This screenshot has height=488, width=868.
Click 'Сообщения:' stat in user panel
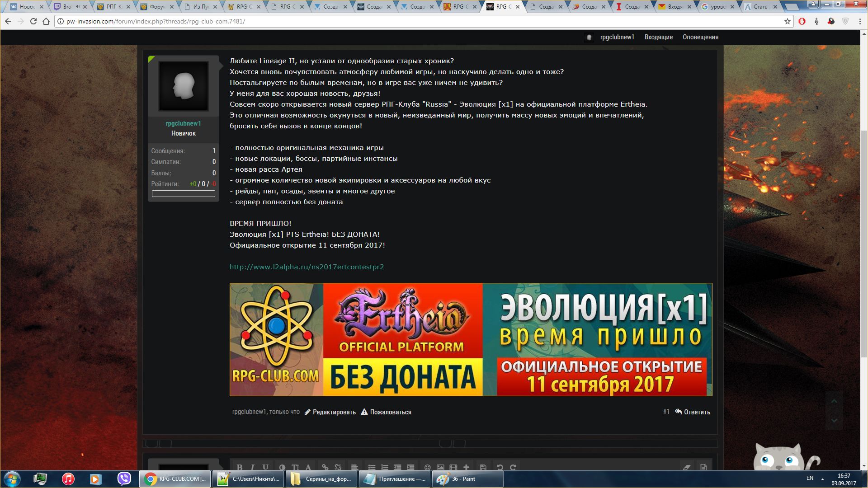(168, 151)
